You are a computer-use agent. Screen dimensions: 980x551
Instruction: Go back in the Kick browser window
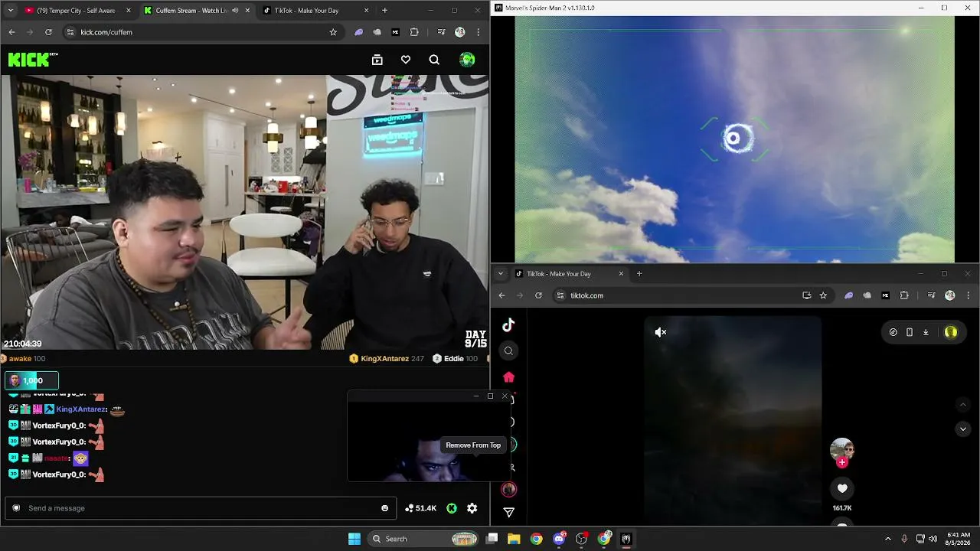[x=11, y=32]
